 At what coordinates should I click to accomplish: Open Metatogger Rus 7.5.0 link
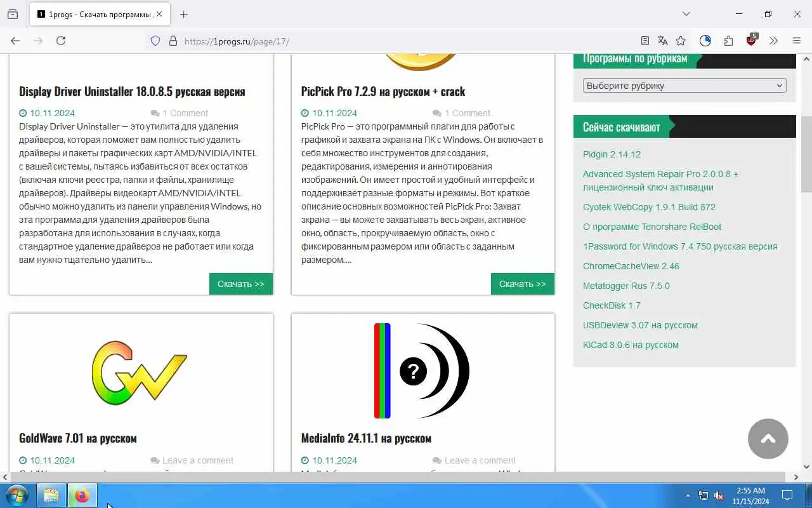pos(626,286)
